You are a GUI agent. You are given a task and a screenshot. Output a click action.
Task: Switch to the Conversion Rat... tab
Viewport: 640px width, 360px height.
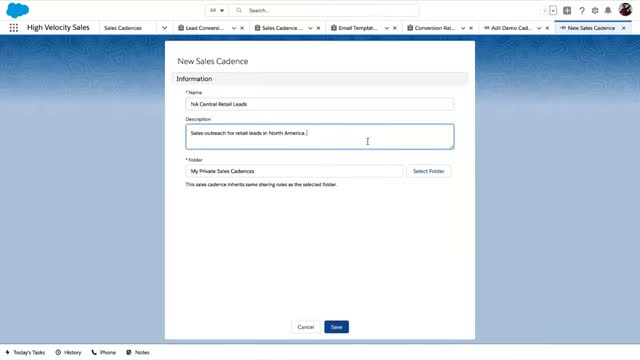coord(435,28)
